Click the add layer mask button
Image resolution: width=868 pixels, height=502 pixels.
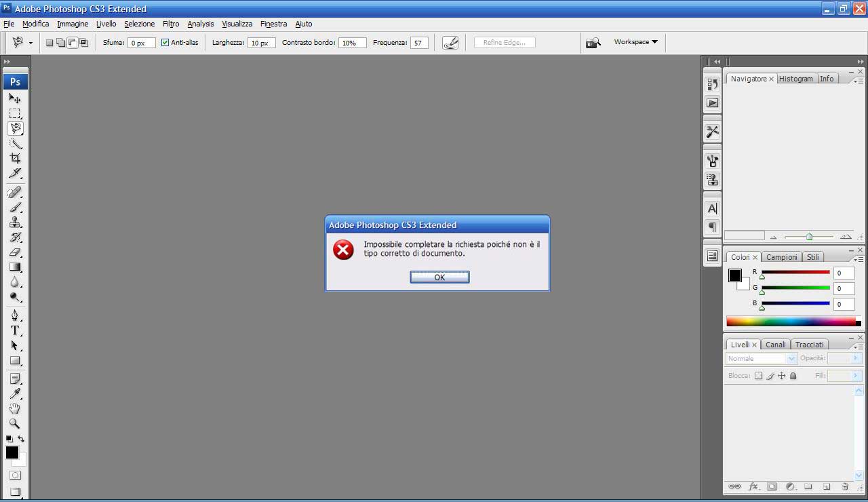pos(772,486)
